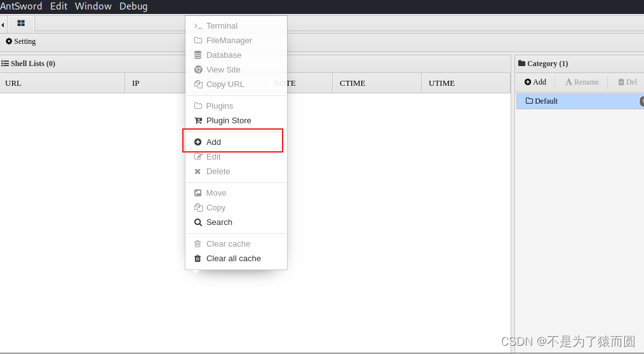Select Add in the context menu
Viewport: 644px width, 354px height.
(236, 142)
